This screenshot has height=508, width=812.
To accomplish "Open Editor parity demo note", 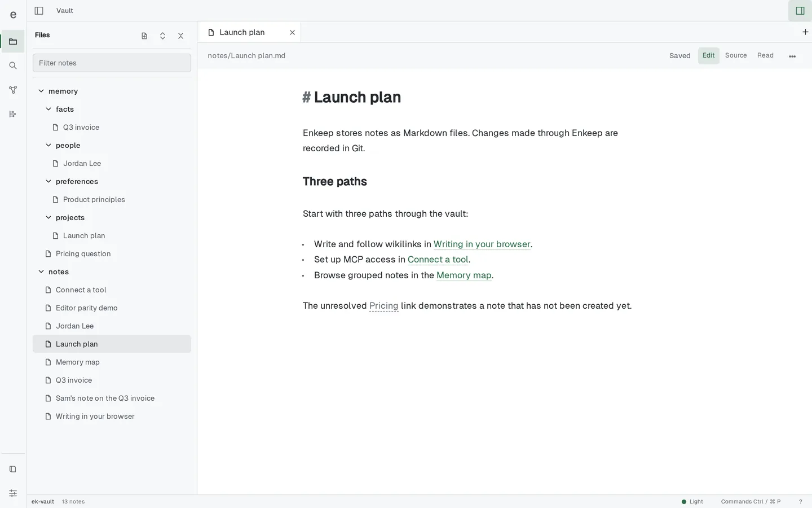I will [x=112, y=308].
